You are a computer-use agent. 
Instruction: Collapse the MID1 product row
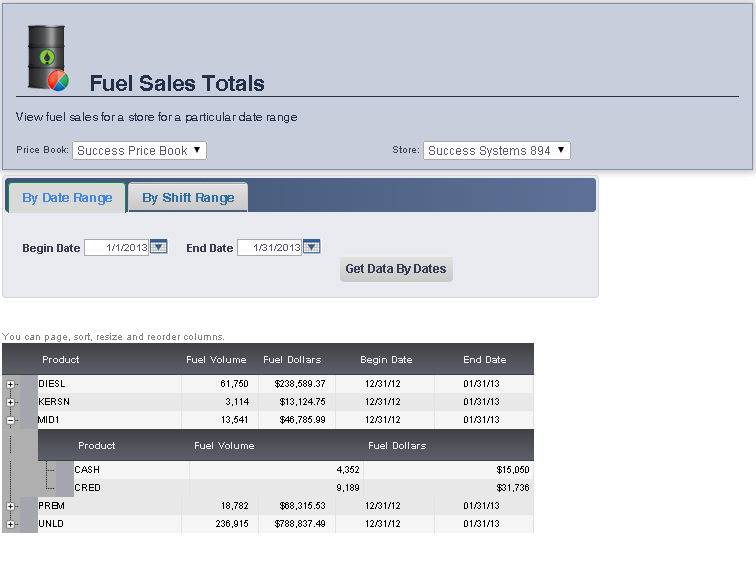pos(11,420)
